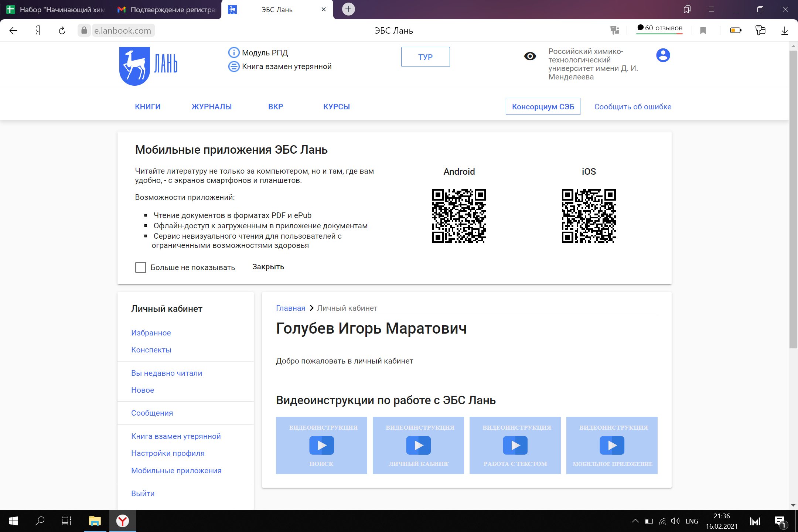This screenshot has height=532, width=798.
Task: Go back with the browser back arrow
Action: pyautogui.click(x=13, y=31)
